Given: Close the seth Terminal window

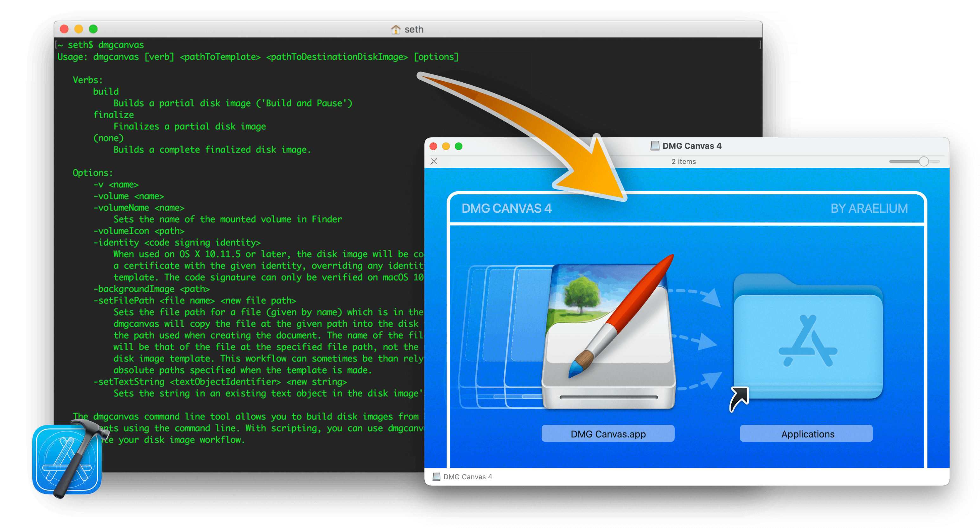Looking at the screenshot, I should (x=64, y=29).
